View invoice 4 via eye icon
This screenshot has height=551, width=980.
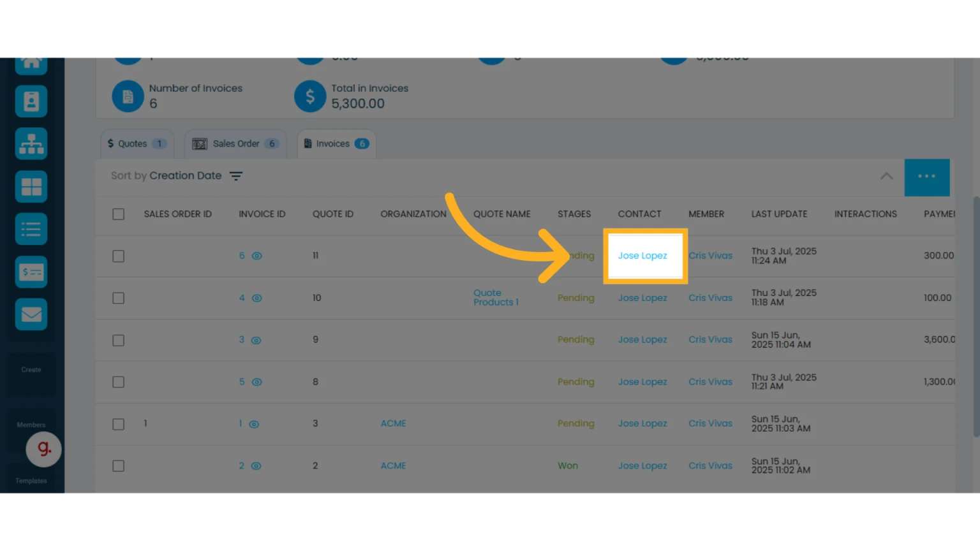coord(257,298)
